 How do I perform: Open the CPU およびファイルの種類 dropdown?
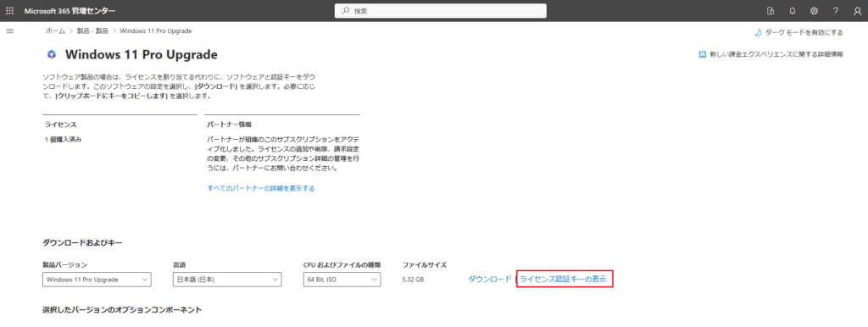(342, 280)
